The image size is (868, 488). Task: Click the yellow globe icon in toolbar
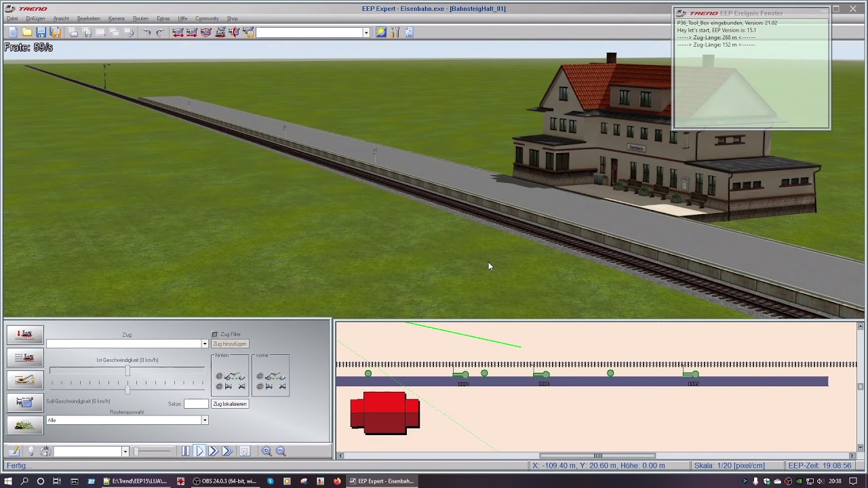point(381,32)
